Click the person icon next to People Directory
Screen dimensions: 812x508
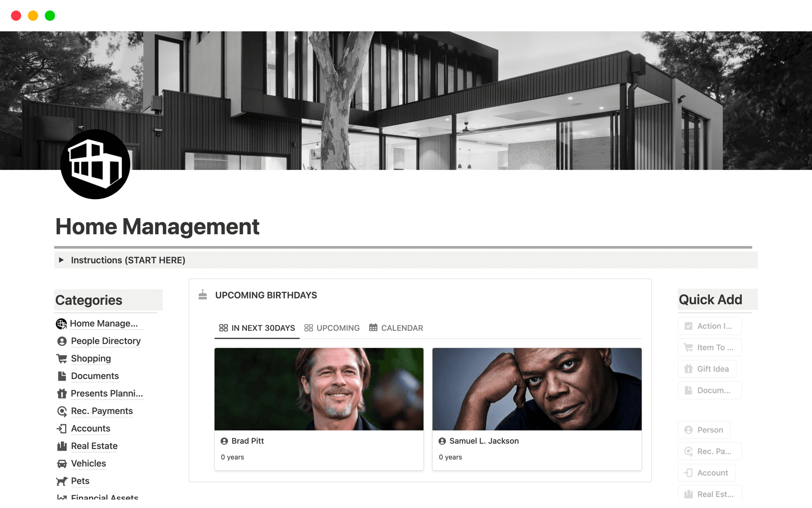pyautogui.click(x=62, y=341)
